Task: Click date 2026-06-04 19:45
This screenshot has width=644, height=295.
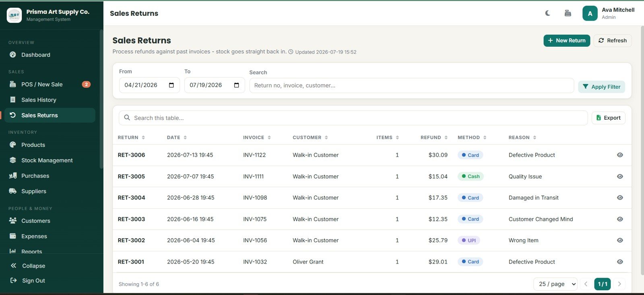Action: coord(191,241)
